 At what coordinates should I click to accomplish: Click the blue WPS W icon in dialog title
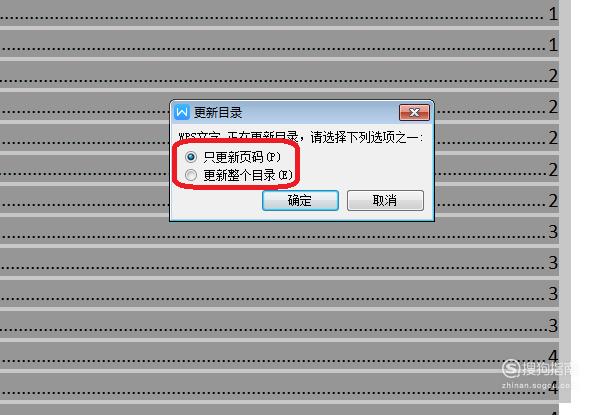(x=182, y=112)
